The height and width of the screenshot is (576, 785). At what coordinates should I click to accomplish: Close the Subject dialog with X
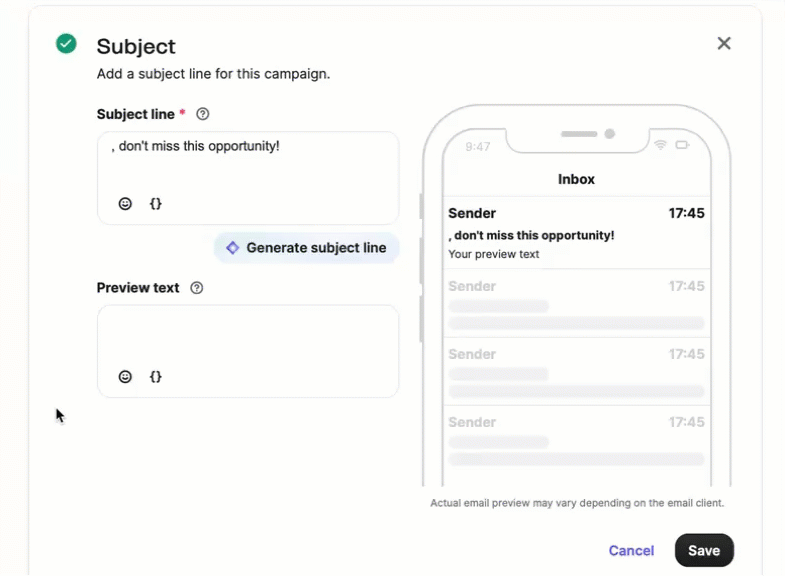click(724, 44)
